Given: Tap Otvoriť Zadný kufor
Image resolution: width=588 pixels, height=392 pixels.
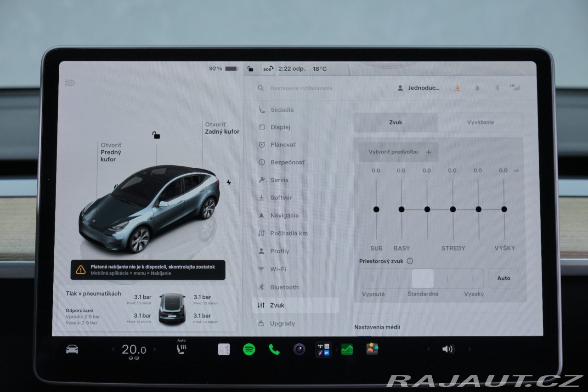Looking at the screenshot, I should click(x=222, y=128).
